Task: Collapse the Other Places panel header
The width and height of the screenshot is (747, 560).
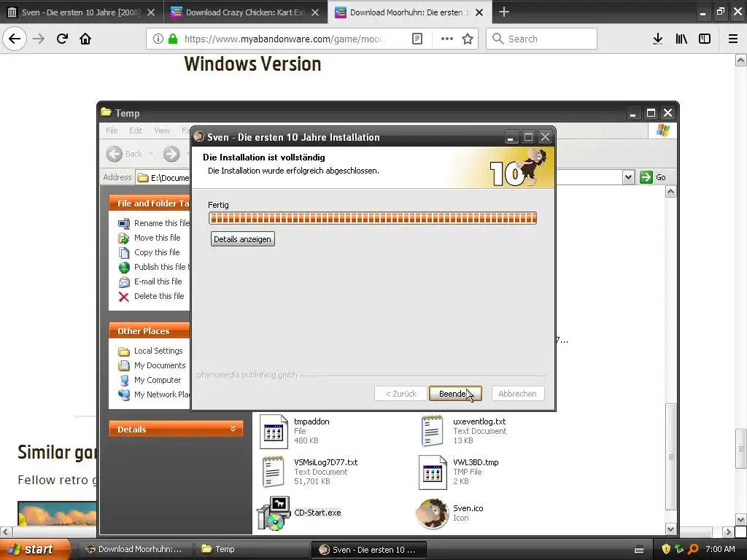Action: click(x=149, y=331)
